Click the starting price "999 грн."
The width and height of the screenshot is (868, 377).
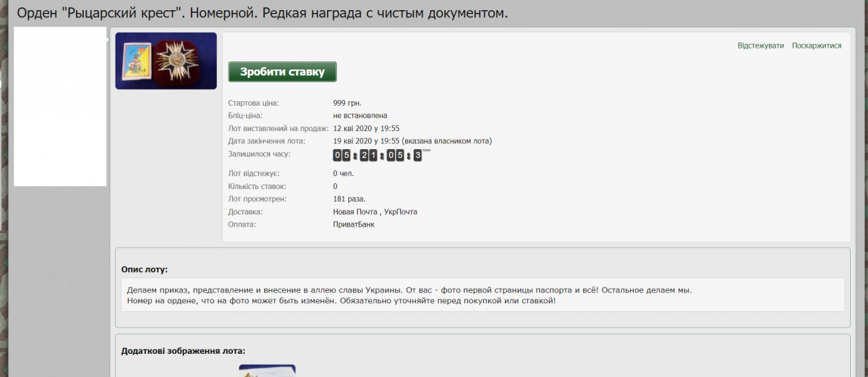347,103
